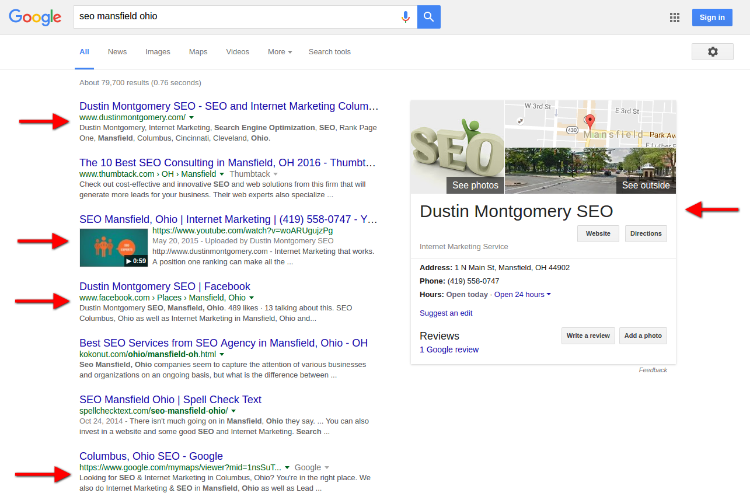The height and width of the screenshot is (500, 750).
Task: Expand arrow next to kokonut.com URL
Action: coord(221,355)
